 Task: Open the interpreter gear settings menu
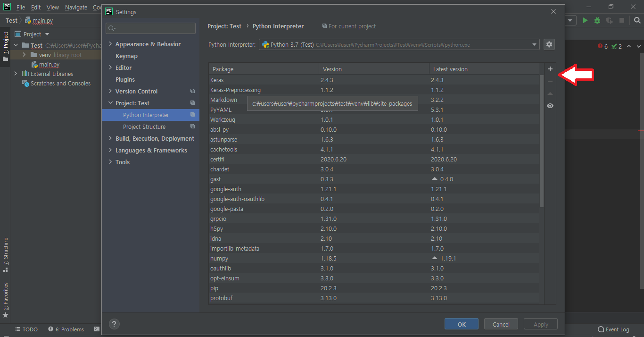[x=549, y=44]
